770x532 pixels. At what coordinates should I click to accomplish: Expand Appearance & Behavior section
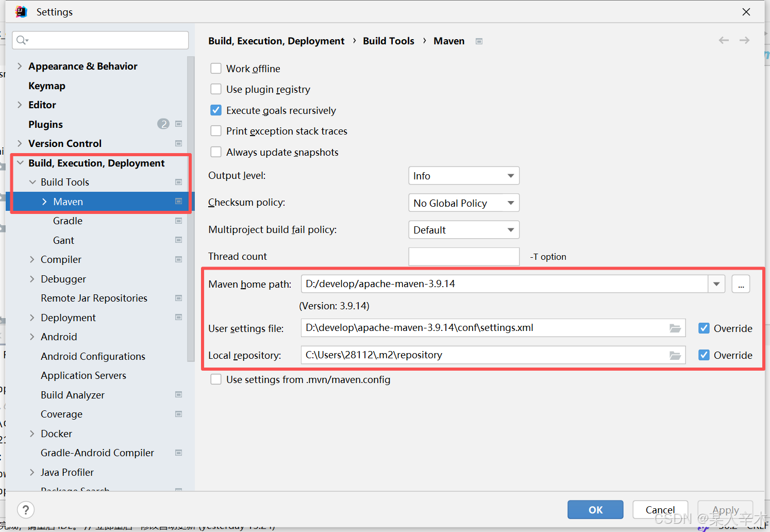click(x=20, y=66)
